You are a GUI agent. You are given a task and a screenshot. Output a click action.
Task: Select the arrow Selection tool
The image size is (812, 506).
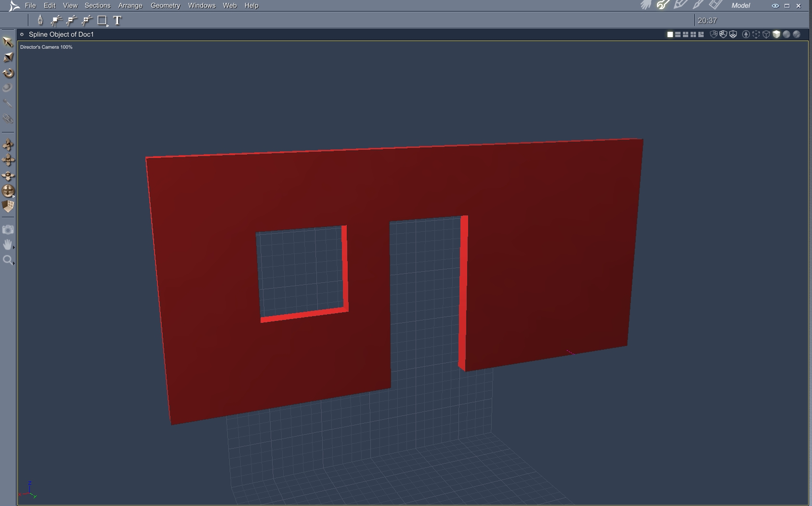tap(8, 42)
